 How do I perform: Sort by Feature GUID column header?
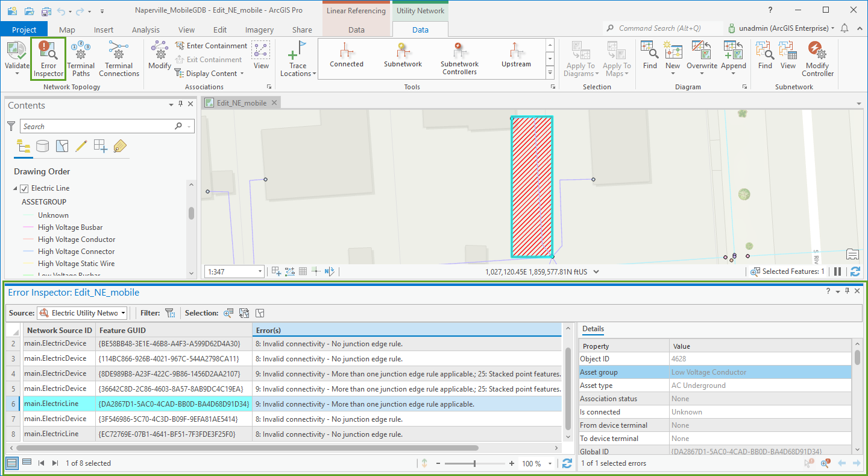point(174,330)
